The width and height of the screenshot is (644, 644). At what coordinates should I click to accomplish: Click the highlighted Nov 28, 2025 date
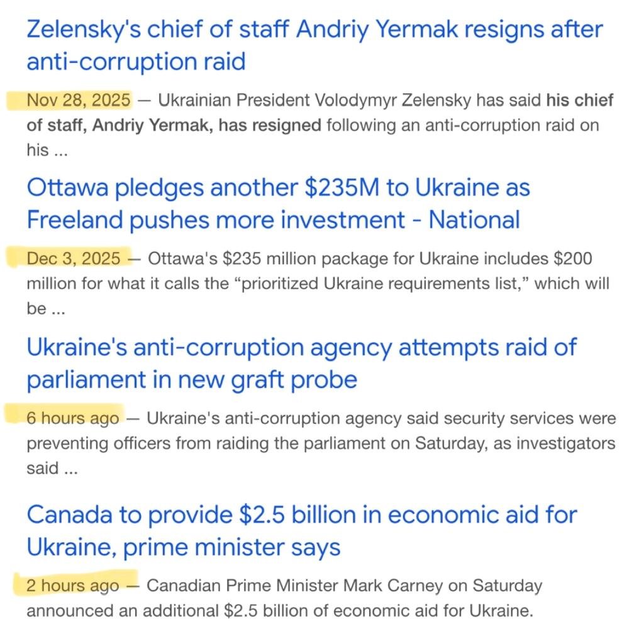click(79, 100)
